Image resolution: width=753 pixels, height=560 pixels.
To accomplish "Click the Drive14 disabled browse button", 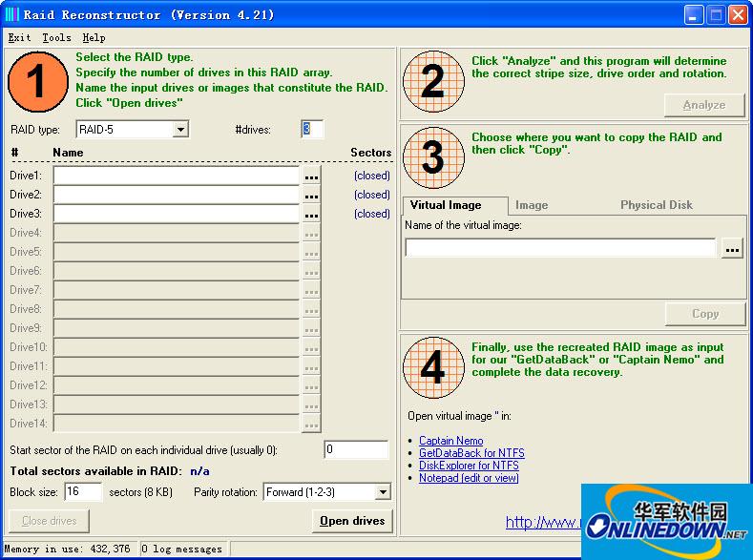I will 311,425.
